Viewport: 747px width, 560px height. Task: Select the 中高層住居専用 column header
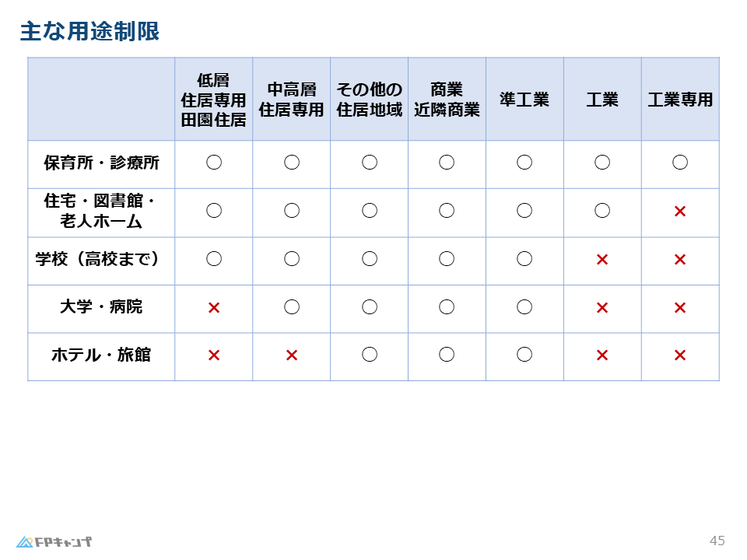pyautogui.click(x=292, y=100)
